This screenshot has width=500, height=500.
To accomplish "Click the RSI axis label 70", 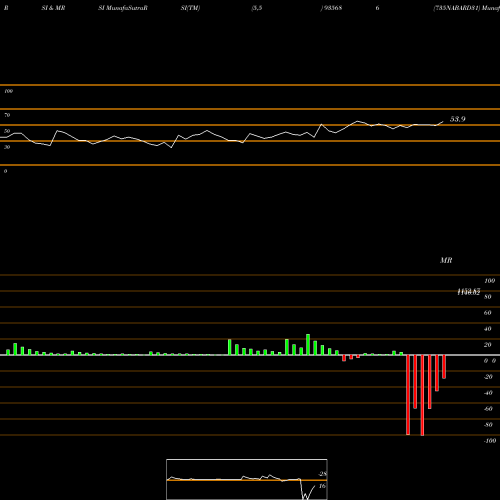I will [x=7, y=115].
